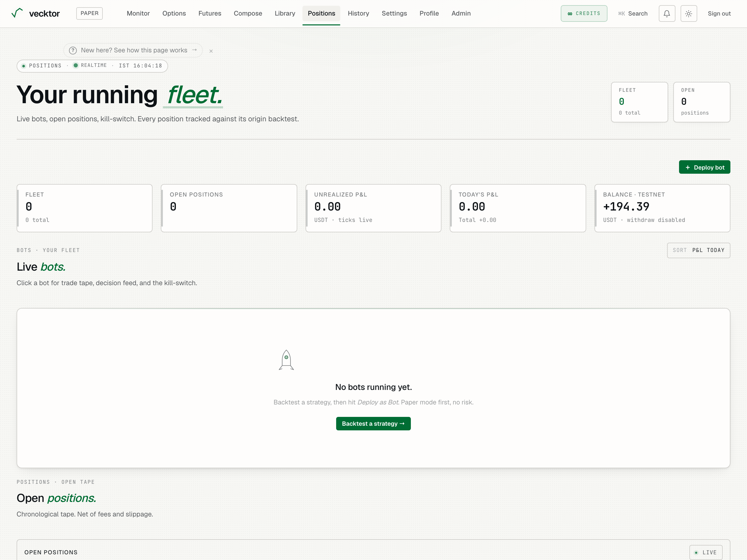Open the Admin tab
The width and height of the screenshot is (747, 560).
[461, 13]
